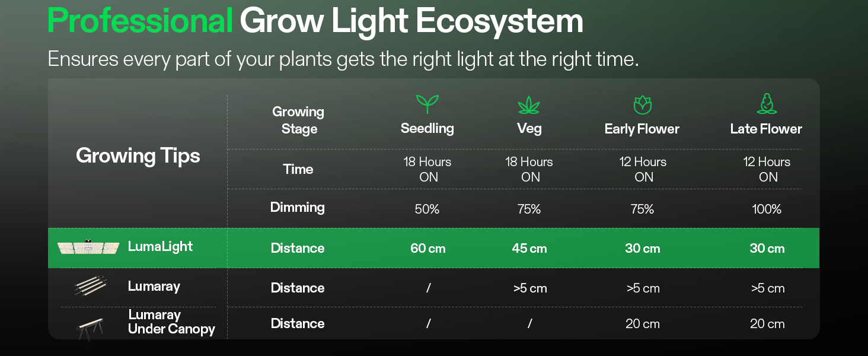Screen dimensions: 868x356
Task: Click the Seedling sprout icon
Action: click(427, 104)
